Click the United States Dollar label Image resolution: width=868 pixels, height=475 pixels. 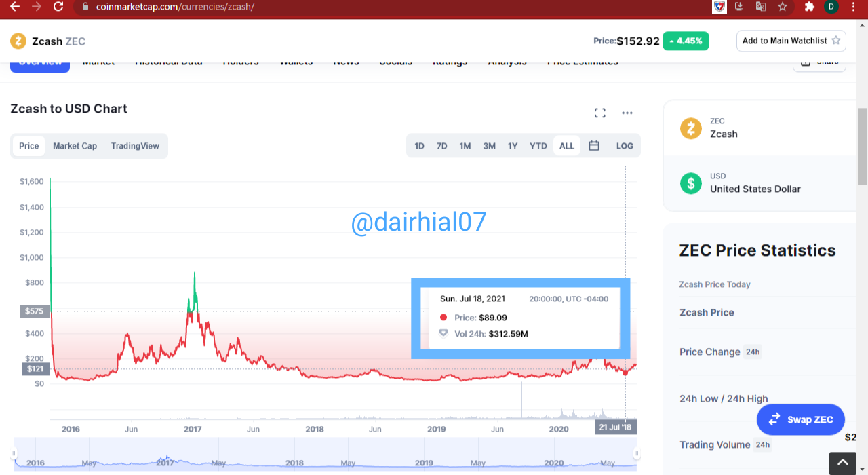[x=755, y=189]
